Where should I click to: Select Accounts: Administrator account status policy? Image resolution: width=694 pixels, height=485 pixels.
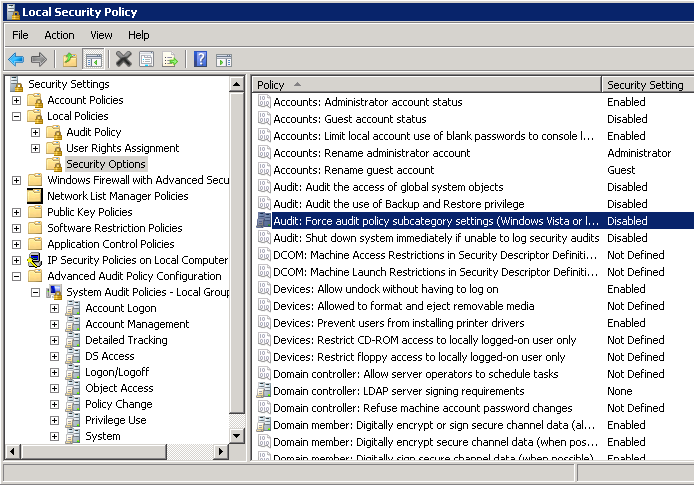pyautogui.click(x=368, y=102)
